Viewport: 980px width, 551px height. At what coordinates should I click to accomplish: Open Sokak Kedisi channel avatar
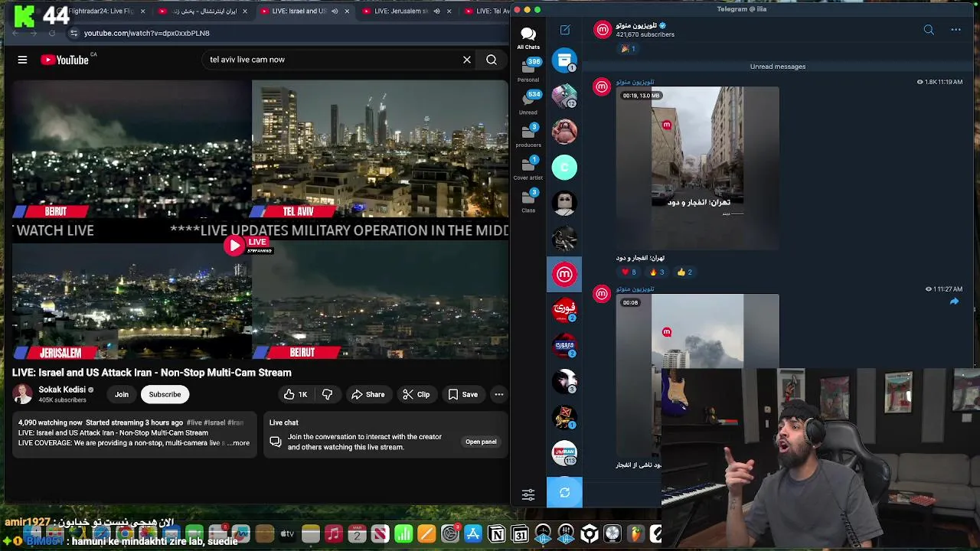[22, 394]
